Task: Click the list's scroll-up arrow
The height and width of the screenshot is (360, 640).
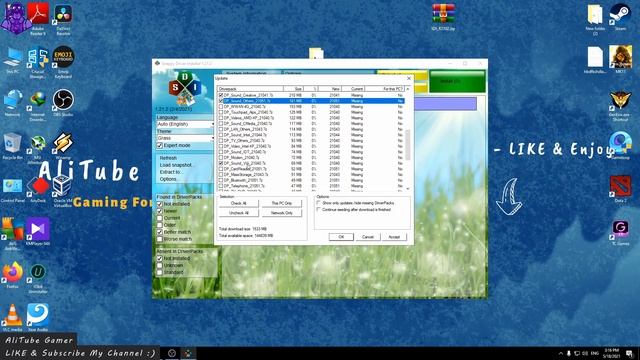Action: click(408, 89)
